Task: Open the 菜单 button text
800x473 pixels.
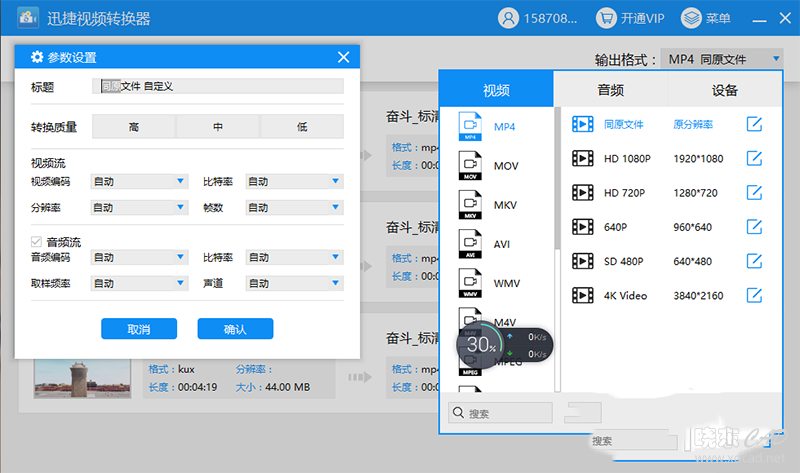Action: [x=718, y=18]
